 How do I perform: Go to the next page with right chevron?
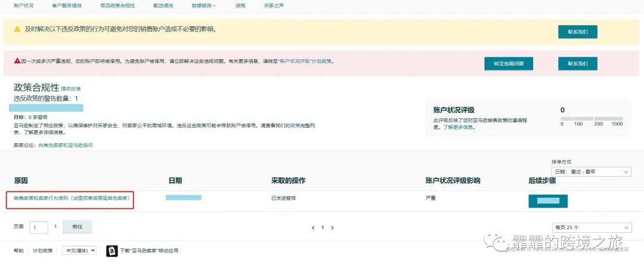332,228
